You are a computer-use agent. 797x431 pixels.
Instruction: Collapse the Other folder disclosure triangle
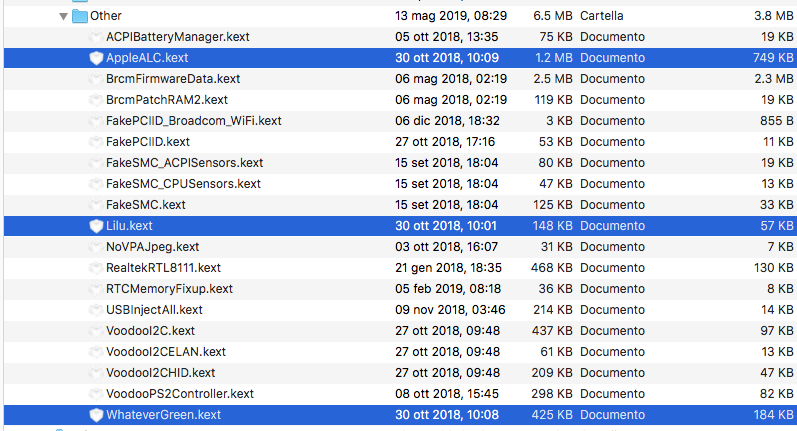pyautogui.click(x=63, y=16)
